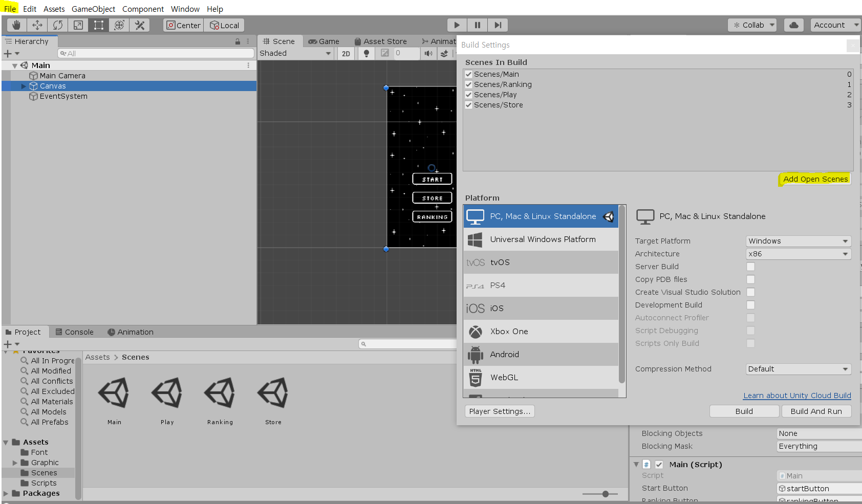This screenshot has width=862, height=504.
Task: Open the Collab dropdown
Action: tap(752, 25)
